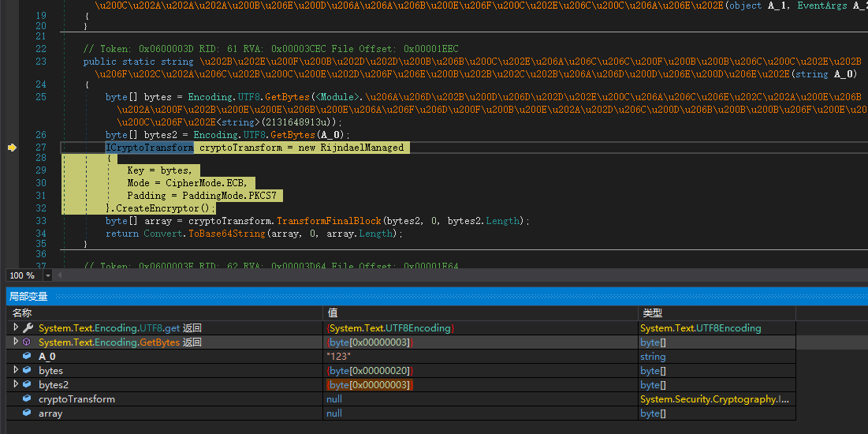This screenshot has height=434, width=868.
Task: Click the "123" value of A_0
Action: pos(339,357)
